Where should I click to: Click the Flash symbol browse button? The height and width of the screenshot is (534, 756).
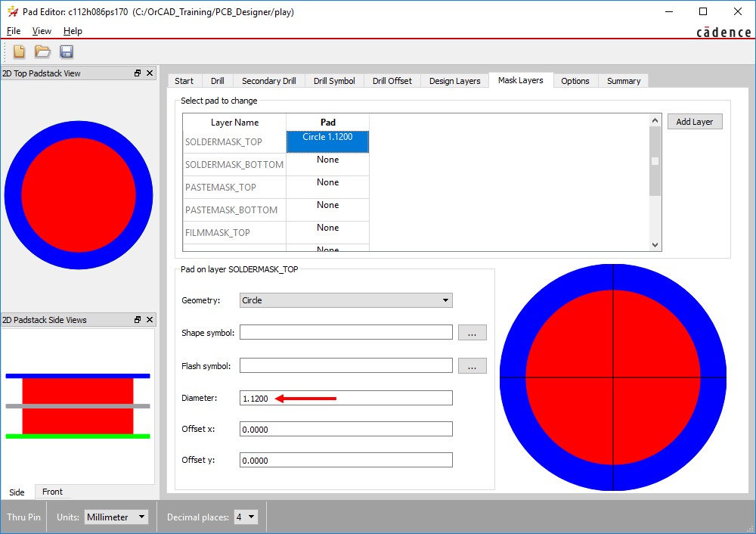coord(472,365)
